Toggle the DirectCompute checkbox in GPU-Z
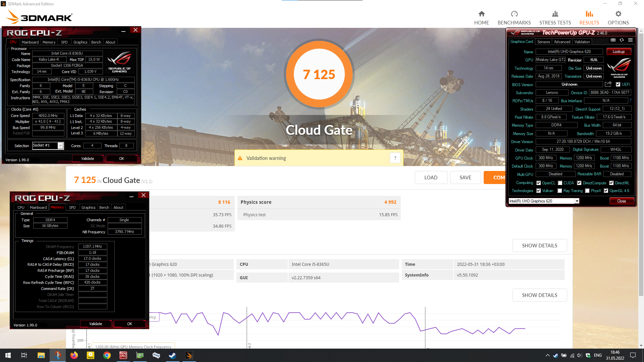The height and width of the screenshot is (362, 644). coord(579,183)
